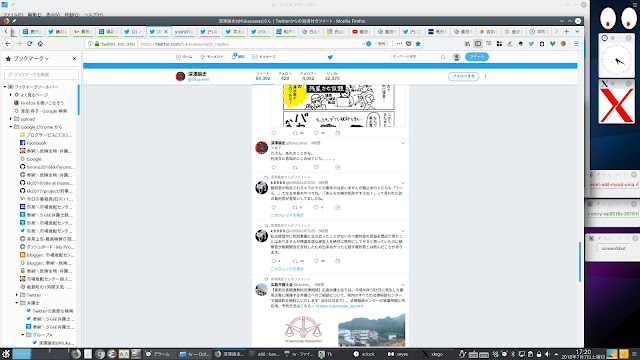Reload the current Twitter page
The image size is (640, 360).
pos(29,44)
